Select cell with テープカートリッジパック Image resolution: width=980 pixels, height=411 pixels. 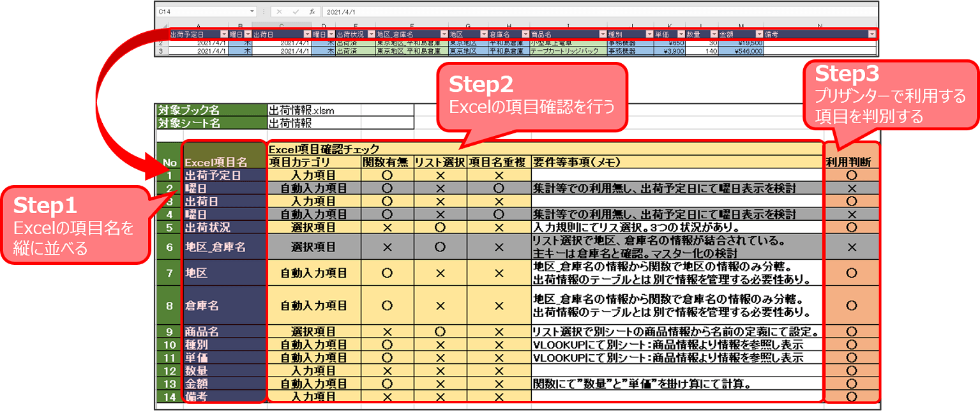(568, 51)
